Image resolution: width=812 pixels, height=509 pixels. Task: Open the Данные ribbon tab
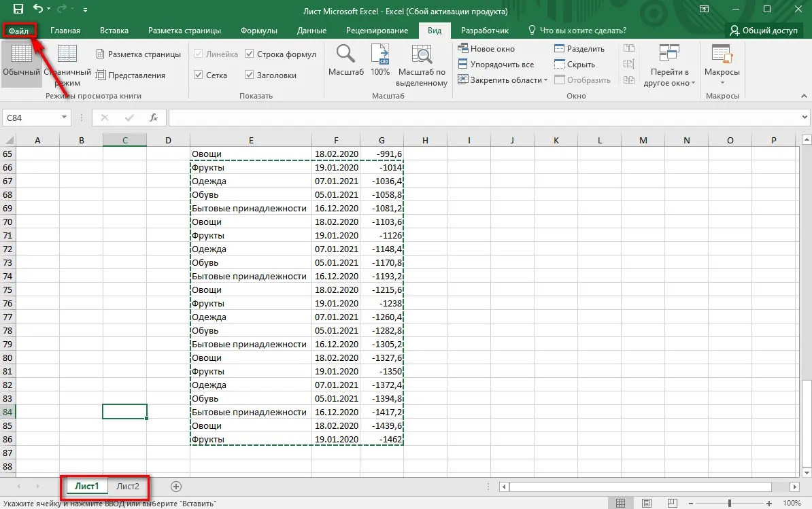[311, 31]
